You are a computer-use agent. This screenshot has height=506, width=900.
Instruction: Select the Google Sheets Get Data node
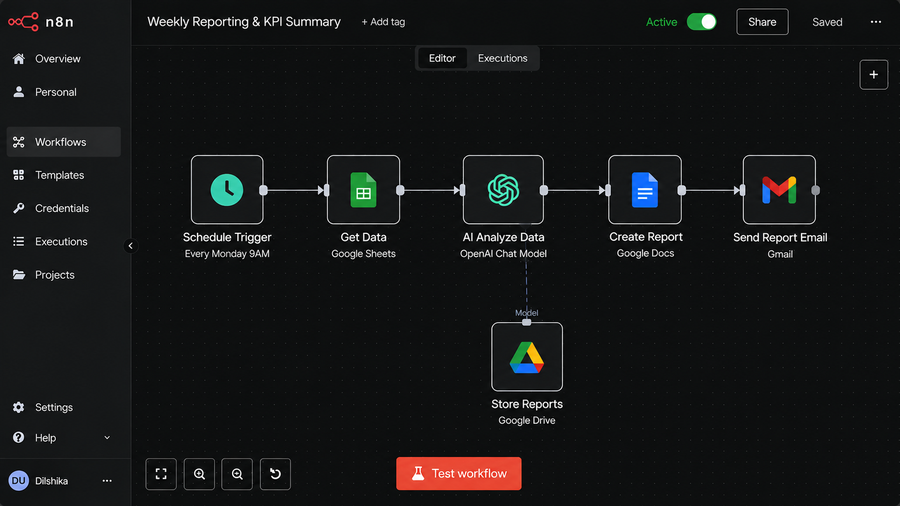363,189
